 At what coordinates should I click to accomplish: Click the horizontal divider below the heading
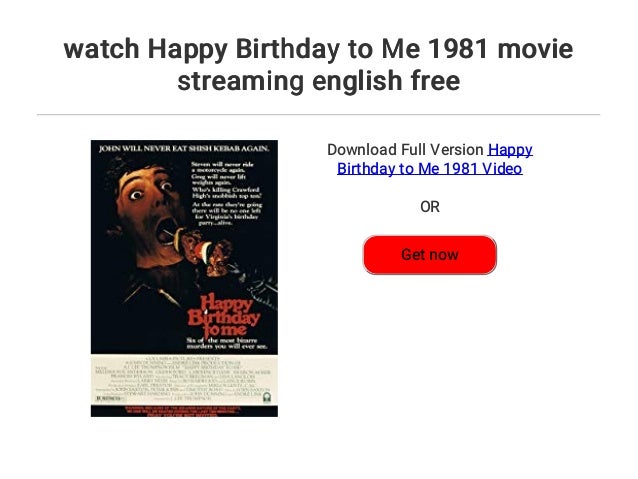click(x=319, y=115)
